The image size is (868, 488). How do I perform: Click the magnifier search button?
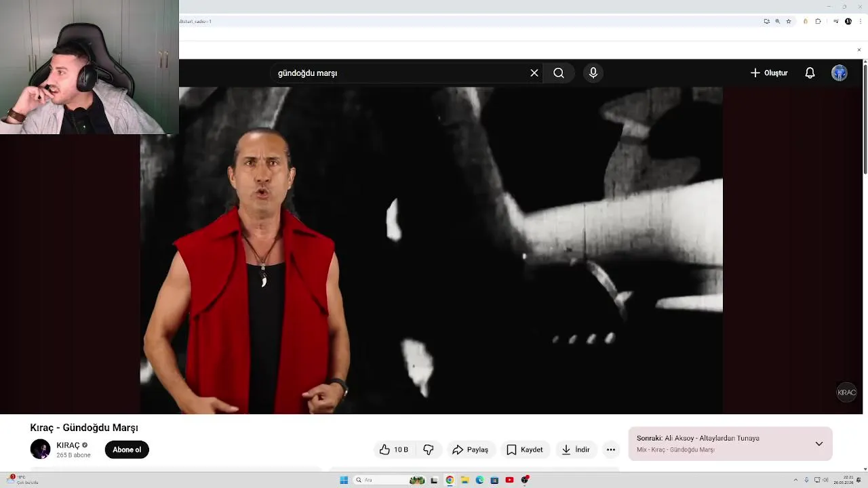(x=559, y=73)
